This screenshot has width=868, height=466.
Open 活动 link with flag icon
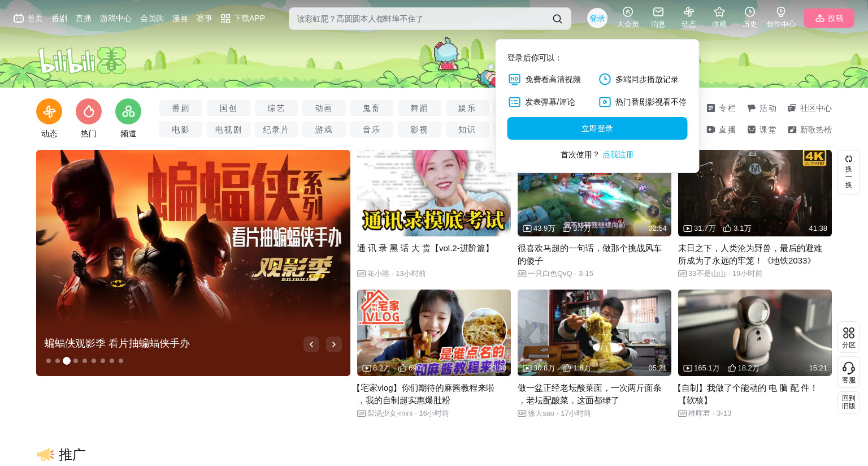[x=762, y=108]
